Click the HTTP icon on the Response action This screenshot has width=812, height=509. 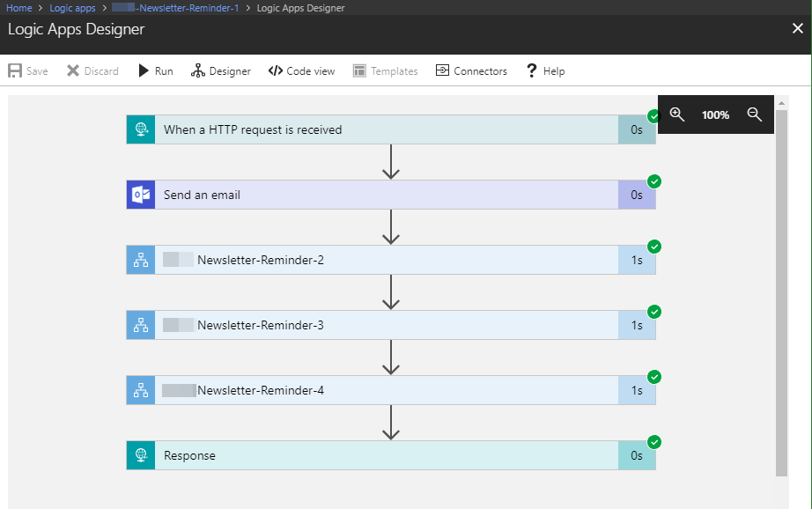(x=140, y=455)
